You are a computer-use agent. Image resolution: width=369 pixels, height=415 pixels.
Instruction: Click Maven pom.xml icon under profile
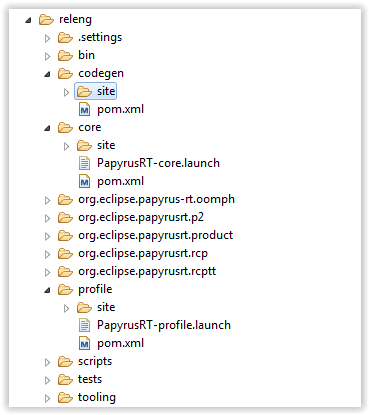click(x=84, y=344)
